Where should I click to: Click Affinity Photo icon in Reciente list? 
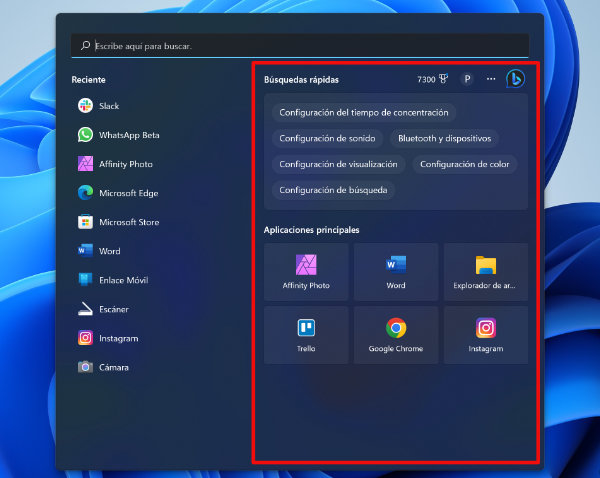pyautogui.click(x=85, y=164)
